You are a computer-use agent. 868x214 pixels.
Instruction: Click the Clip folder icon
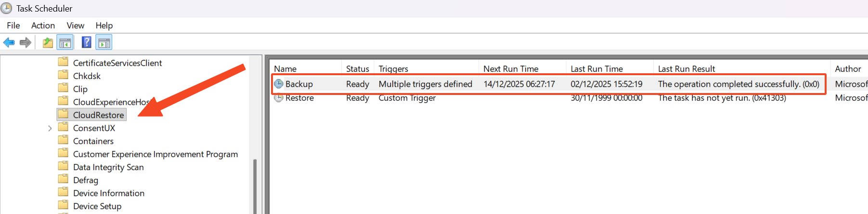tap(63, 88)
